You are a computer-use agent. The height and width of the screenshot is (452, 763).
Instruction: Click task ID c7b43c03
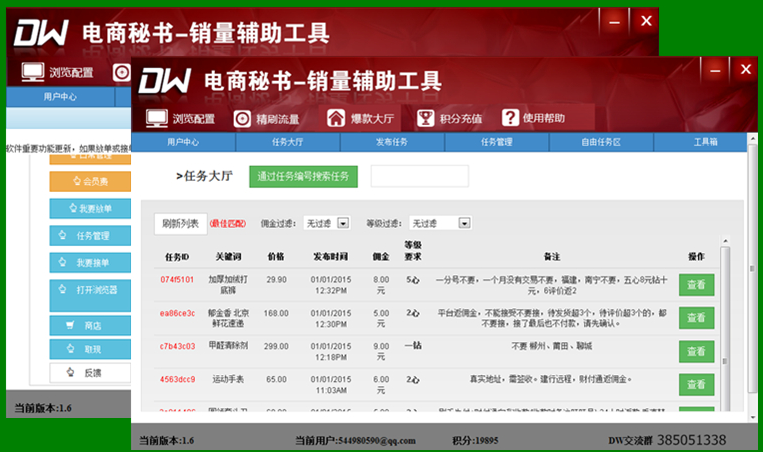tap(177, 346)
